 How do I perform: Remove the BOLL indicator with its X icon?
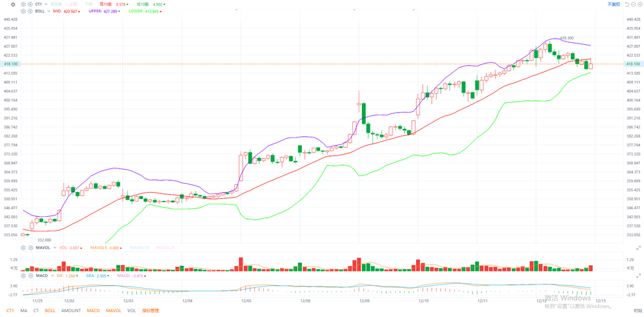[x=30, y=11]
